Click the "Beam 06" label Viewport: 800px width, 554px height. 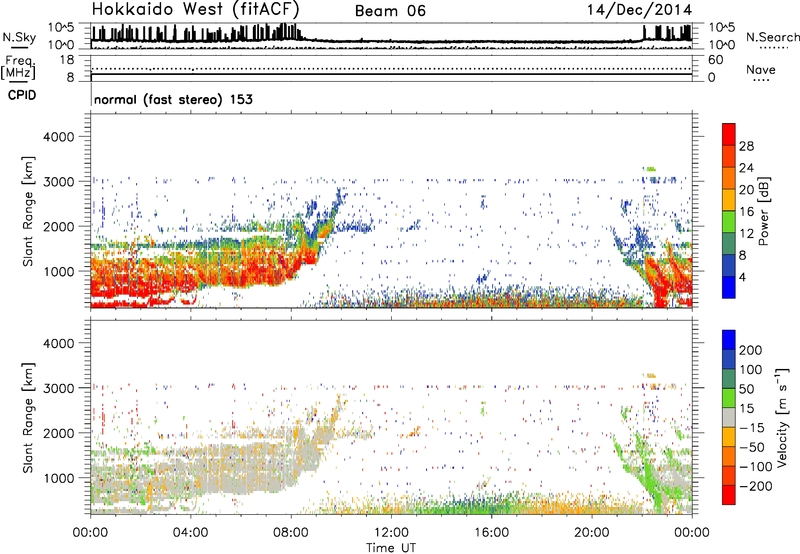click(390, 11)
